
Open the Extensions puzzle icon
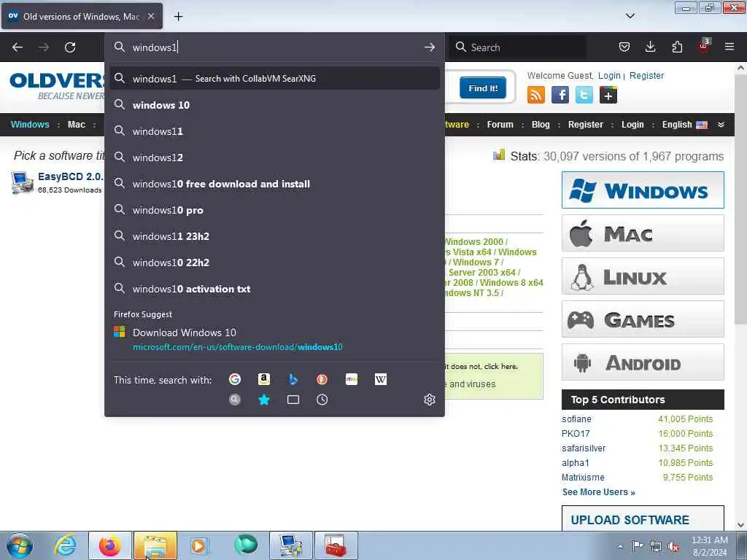point(677,47)
